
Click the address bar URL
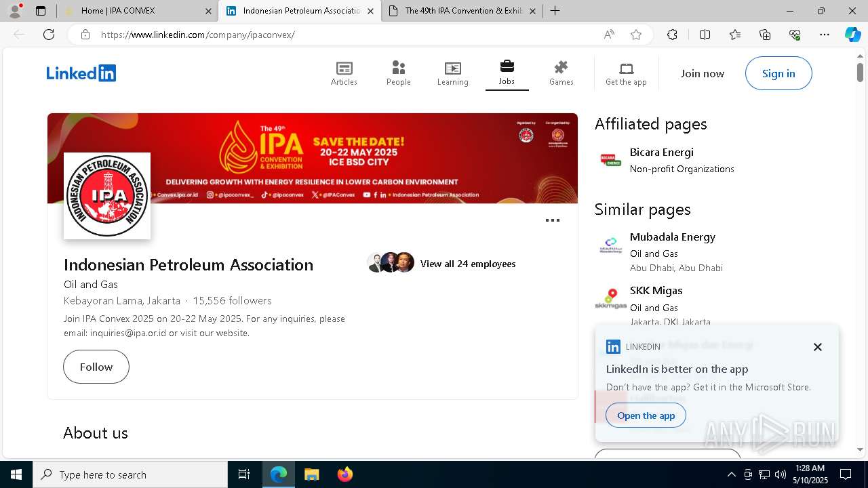click(197, 35)
